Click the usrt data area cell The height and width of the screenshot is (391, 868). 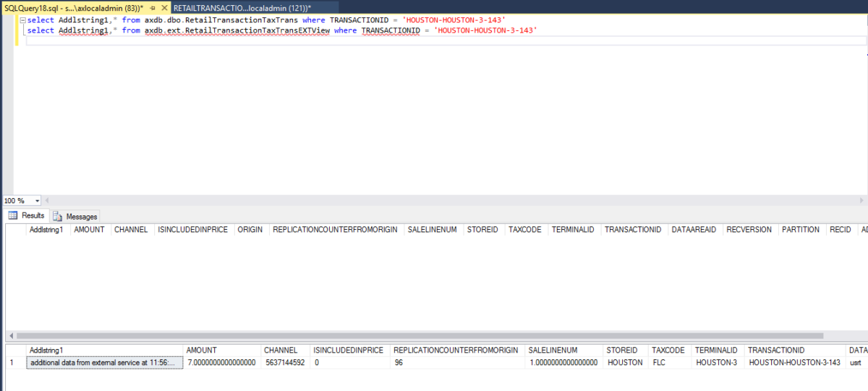(x=856, y=362)
